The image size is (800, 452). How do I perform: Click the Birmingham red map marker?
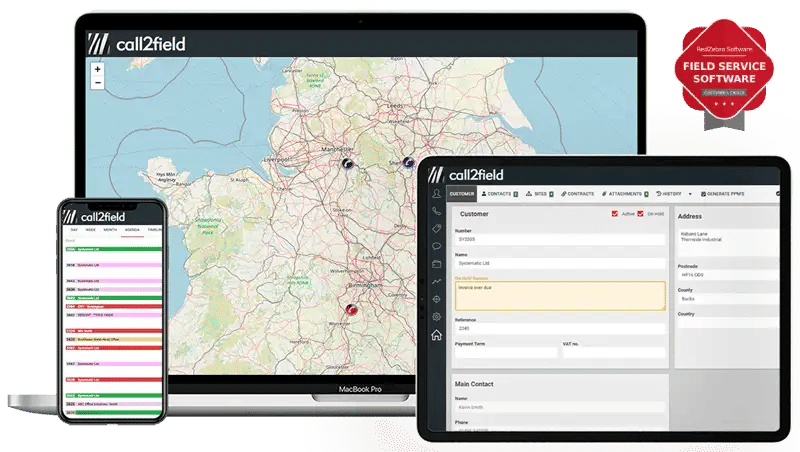(x=351, y=309)
